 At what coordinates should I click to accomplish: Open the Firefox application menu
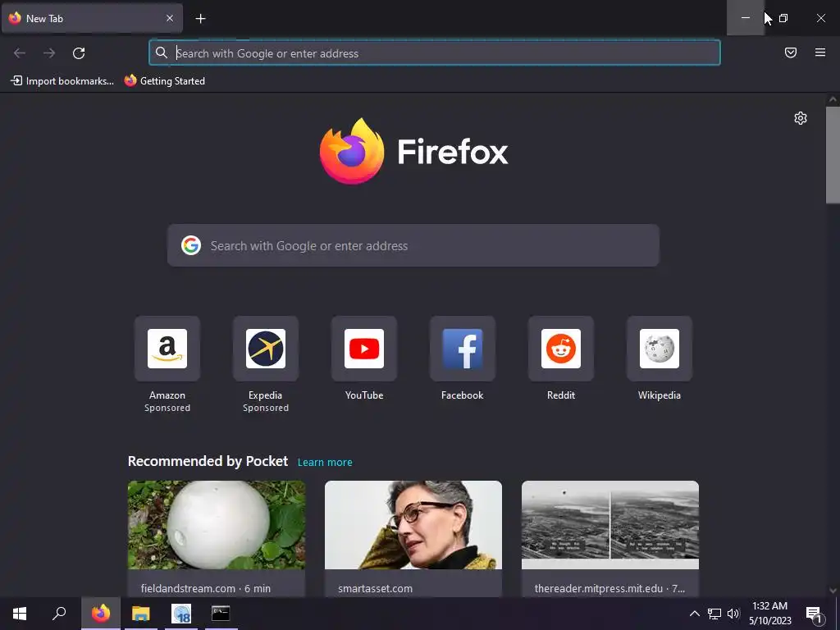(x=819, y=52)
